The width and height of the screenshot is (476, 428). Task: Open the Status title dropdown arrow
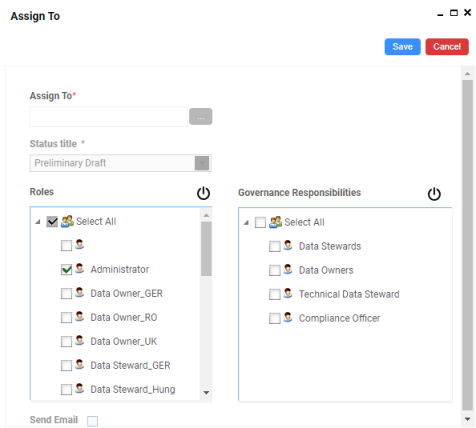202,163
